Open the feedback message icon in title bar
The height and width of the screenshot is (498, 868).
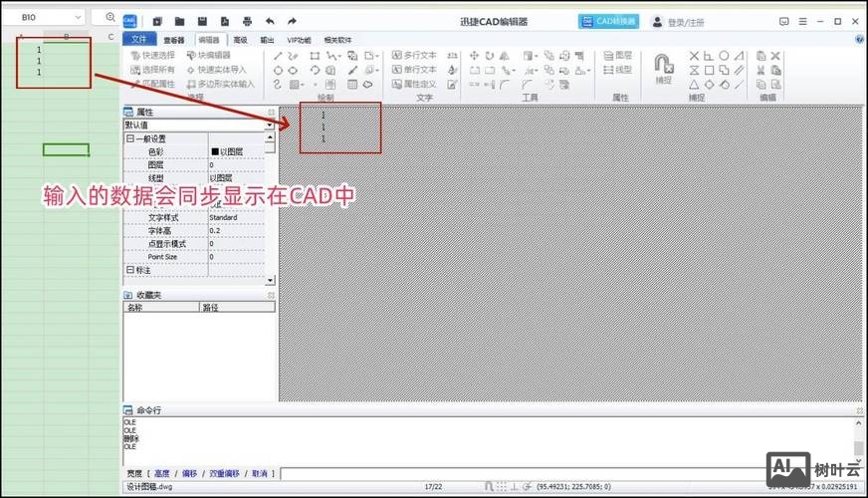[783, 22]
